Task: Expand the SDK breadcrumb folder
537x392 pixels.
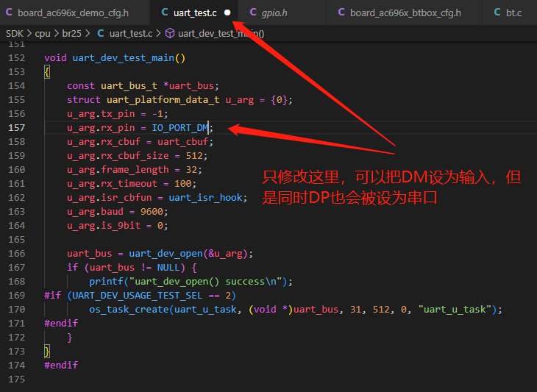Action: click(15, 34)
